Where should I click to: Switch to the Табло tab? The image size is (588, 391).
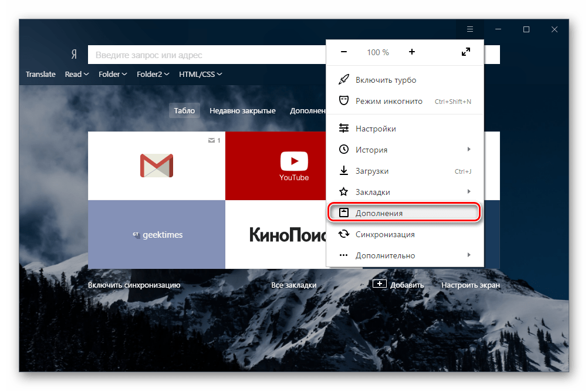tap(184, 111)
